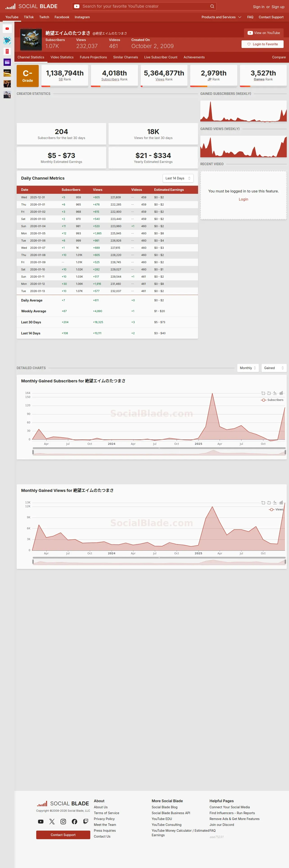Click the C- Grade badge
The image size is (289, 868).
coord(28,76)
